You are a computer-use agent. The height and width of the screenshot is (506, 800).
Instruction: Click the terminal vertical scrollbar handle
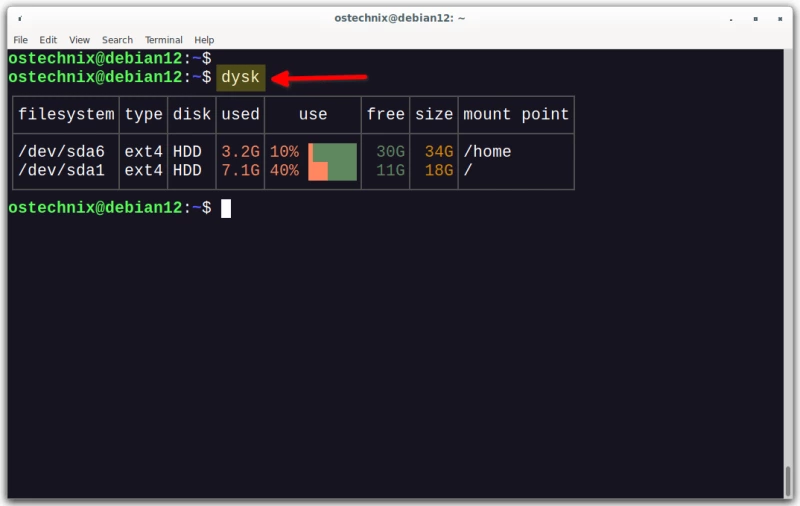click(788, 481)
